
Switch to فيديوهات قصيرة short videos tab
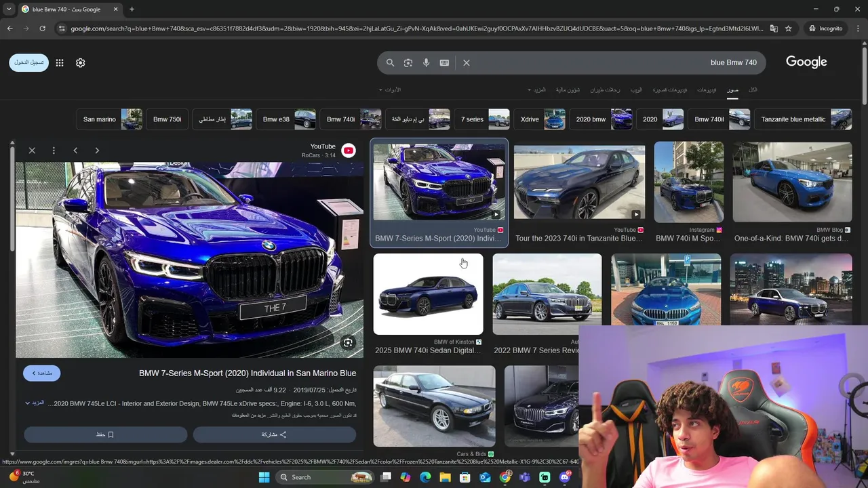click(x=670, y=89)
